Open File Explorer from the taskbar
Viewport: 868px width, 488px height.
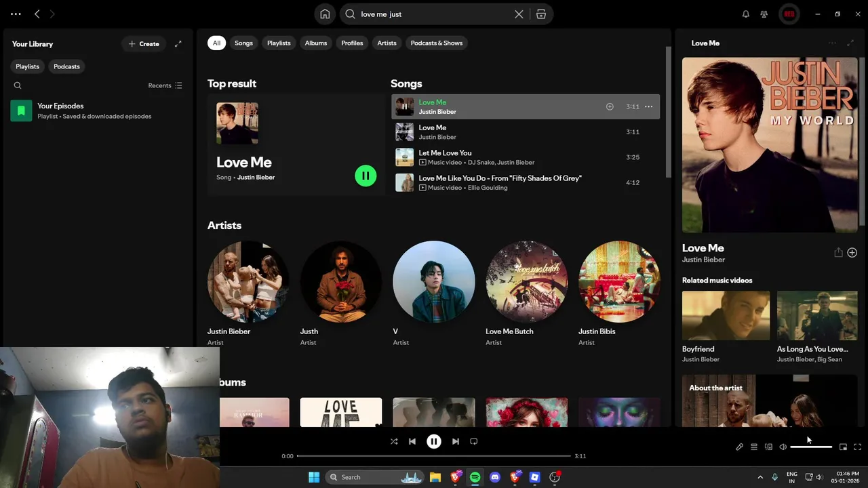(x=435, y=477)
